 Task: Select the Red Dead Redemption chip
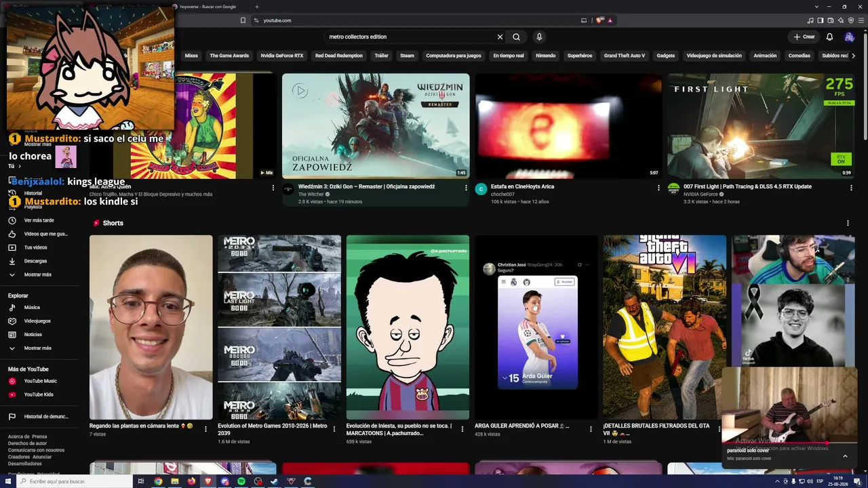[x=339, y=56]
